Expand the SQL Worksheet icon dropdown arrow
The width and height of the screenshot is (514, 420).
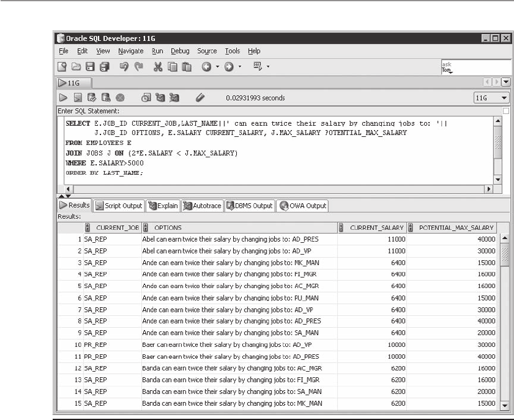(268, 66)
